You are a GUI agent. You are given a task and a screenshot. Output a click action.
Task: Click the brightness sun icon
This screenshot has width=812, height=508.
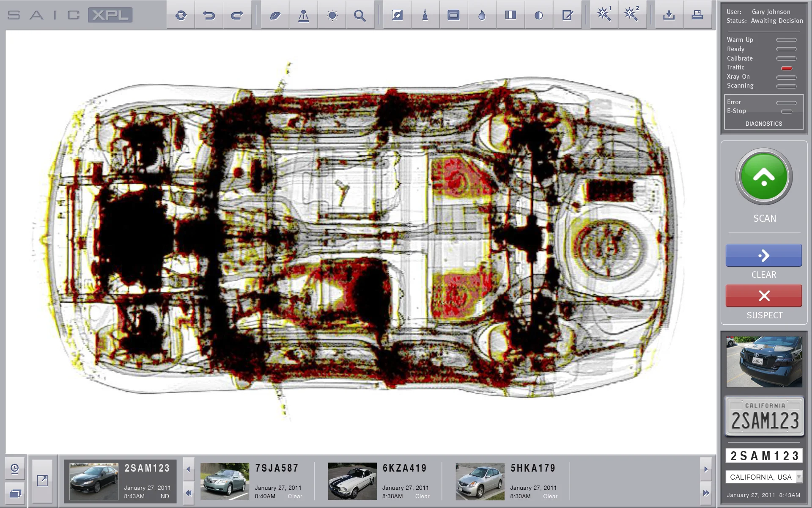click(332, 16)
